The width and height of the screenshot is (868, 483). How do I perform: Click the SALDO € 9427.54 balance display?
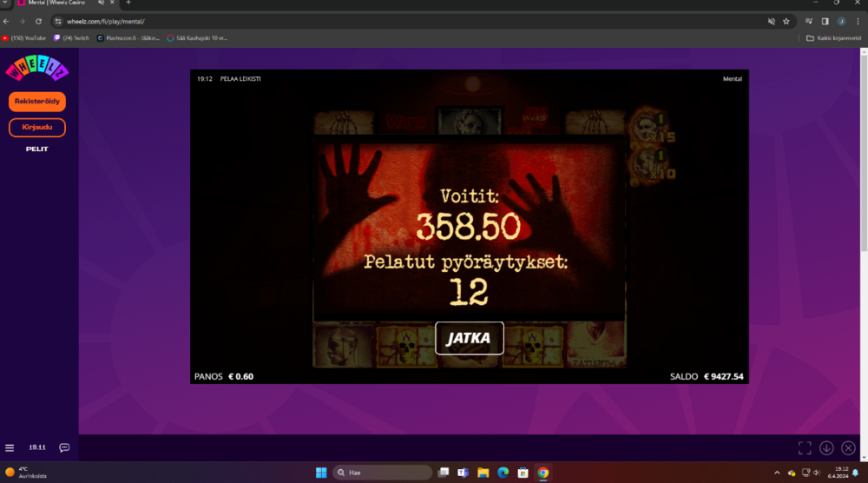click(x=707, y=377)
